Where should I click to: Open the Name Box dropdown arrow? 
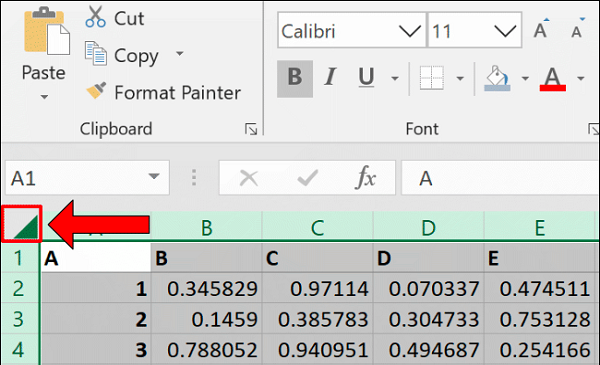coord(154,176)
